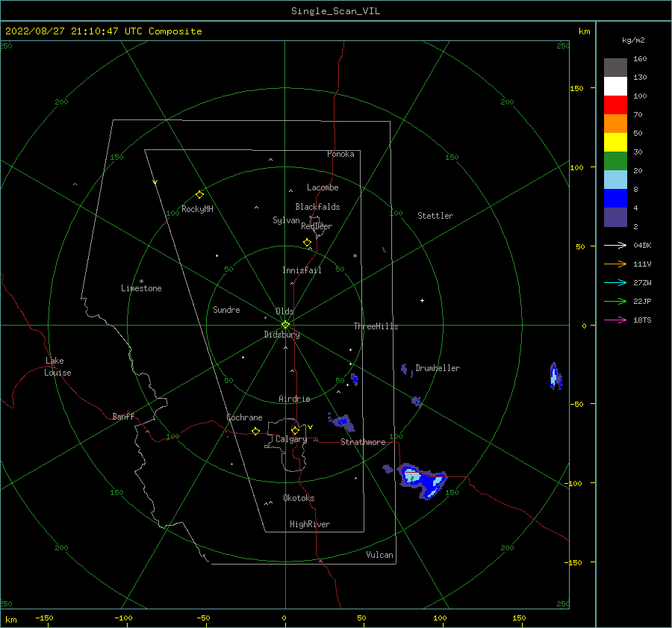The image size is (672, 628).
Task: Click the Strathmore label
Action: [363, 442]
